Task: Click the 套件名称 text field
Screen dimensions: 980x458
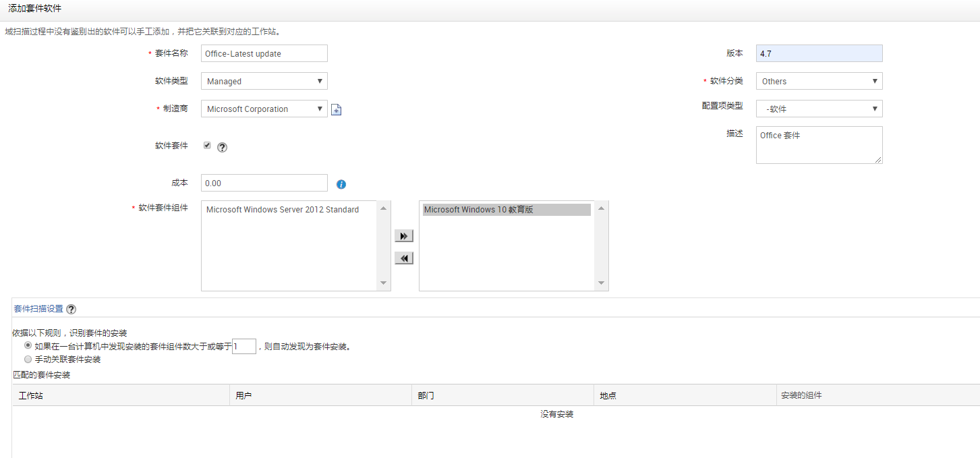Action: (x=264, y=53)
